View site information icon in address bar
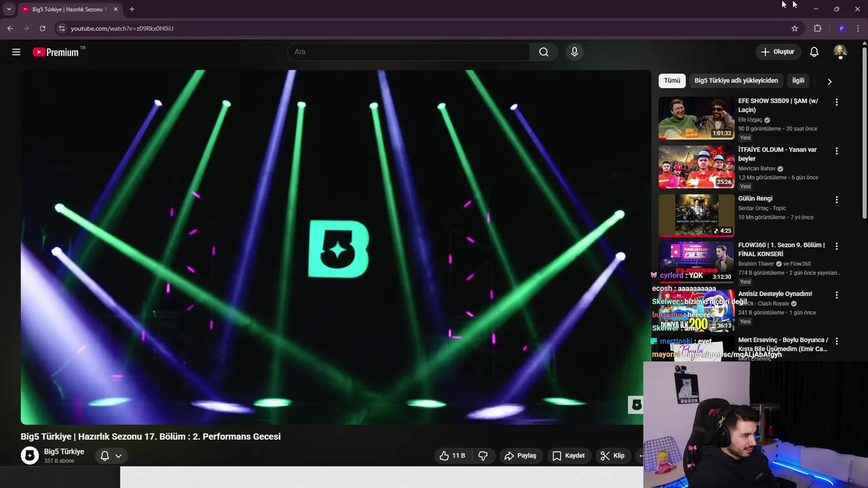This screenshot has height=488, width=868. point(61,28)
